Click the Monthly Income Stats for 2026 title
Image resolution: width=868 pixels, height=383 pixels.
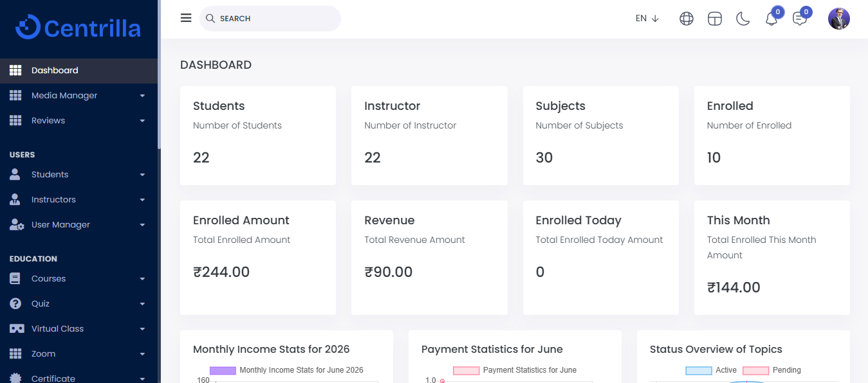272,350
